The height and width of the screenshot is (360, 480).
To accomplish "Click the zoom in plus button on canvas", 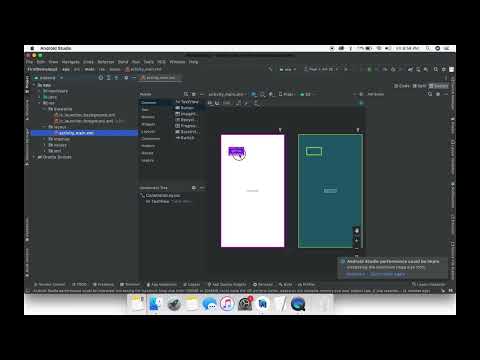I will click(x=357, y=240).
